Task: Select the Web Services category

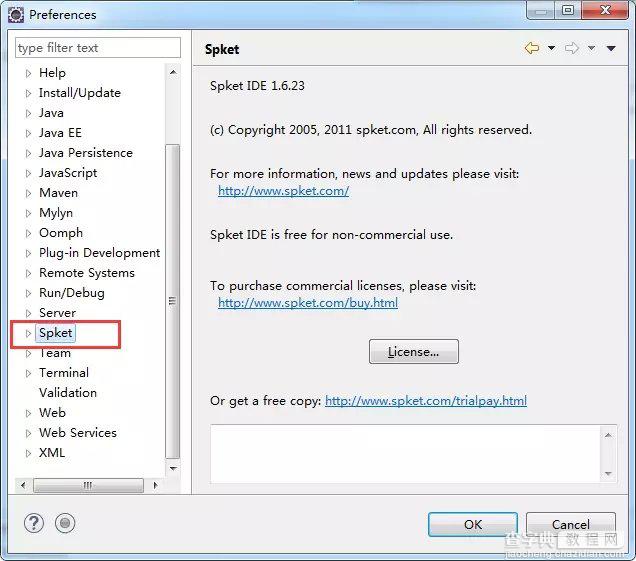Action: pos(78,433)
